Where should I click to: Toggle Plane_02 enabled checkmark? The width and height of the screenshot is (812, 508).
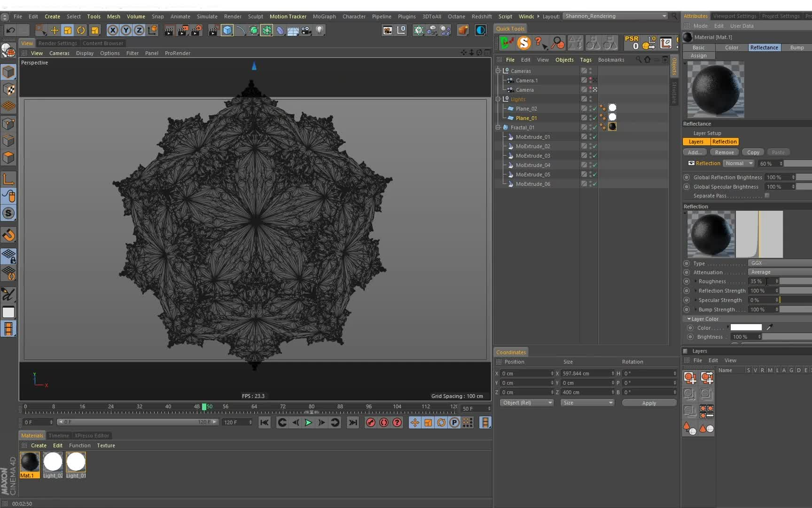[594, 109]
